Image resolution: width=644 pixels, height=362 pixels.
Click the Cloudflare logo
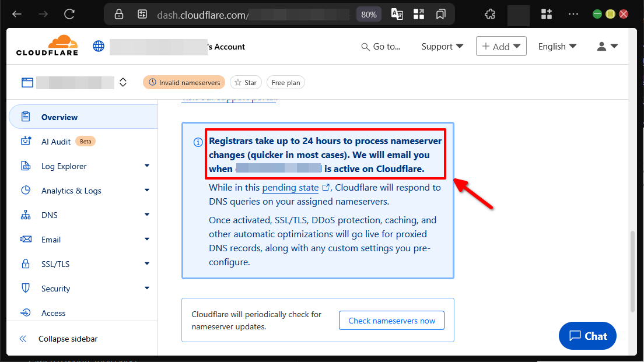point(47,45)
